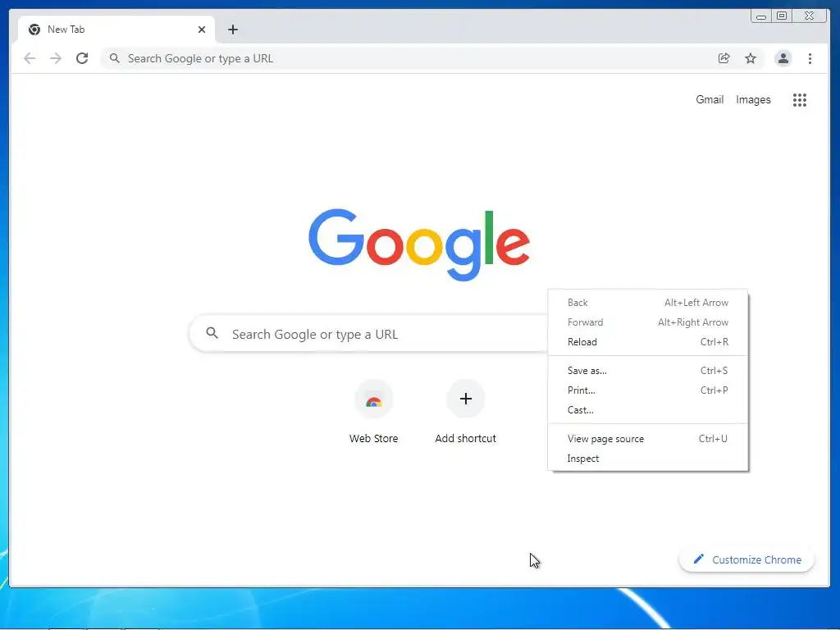This screenshot has width=840, height=630.
Task: Bookmark this tab with the star icon
Action: click(751, 58)
